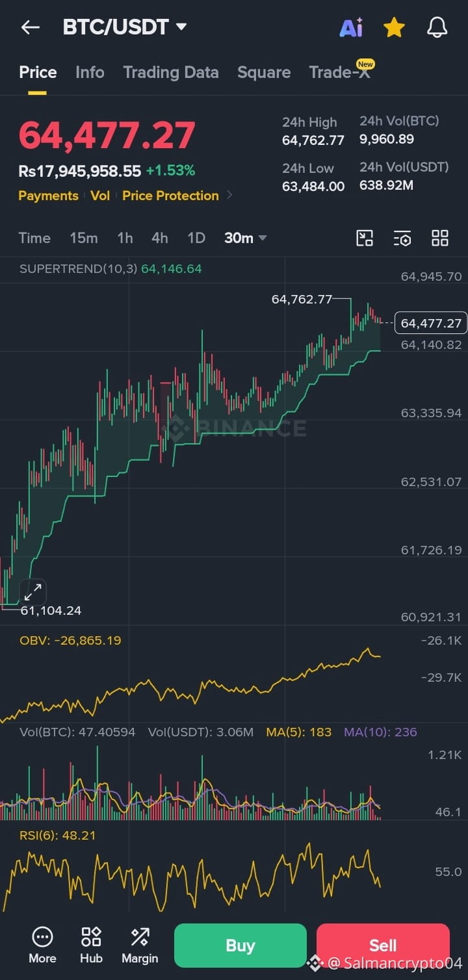Image resolution: width=468 pixels, height=980 pixels.
Task: Switch to the Info tab
Action: 90,72
